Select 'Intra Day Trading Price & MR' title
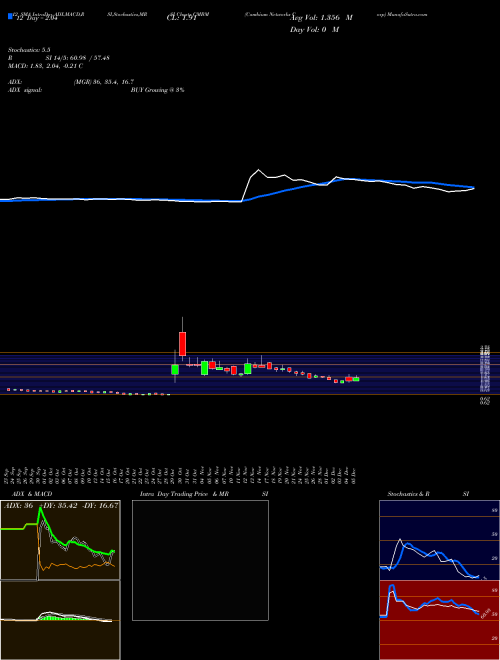 click(x=184, y=494)
